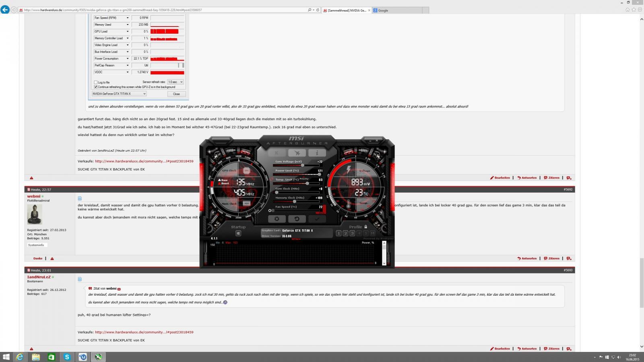This screenshot has width=644, height=362.
Task: Toggle Afterburner apply at Windows startup
Action: pyautogui.click(x=238, y=233)
